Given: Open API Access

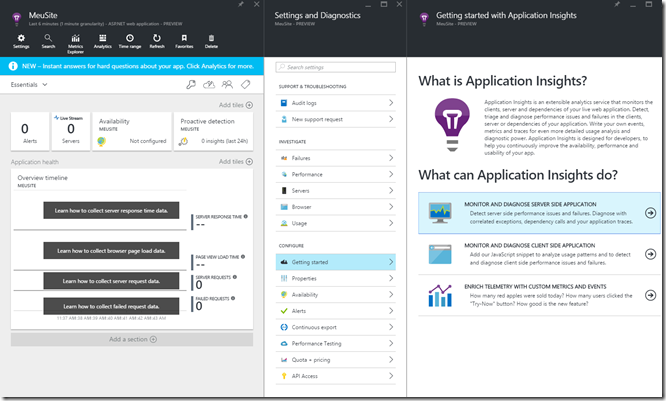Looking at the screenshot, I should point(336,376).
